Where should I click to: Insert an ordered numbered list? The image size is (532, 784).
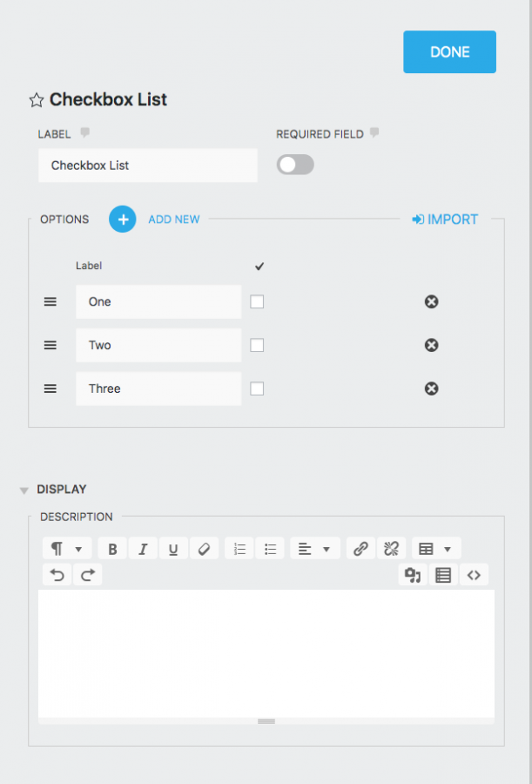(x=239, y=549)
